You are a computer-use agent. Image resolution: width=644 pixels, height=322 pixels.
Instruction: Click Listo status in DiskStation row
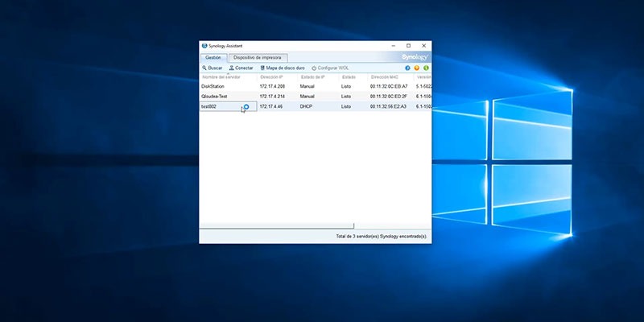point(346,86)
